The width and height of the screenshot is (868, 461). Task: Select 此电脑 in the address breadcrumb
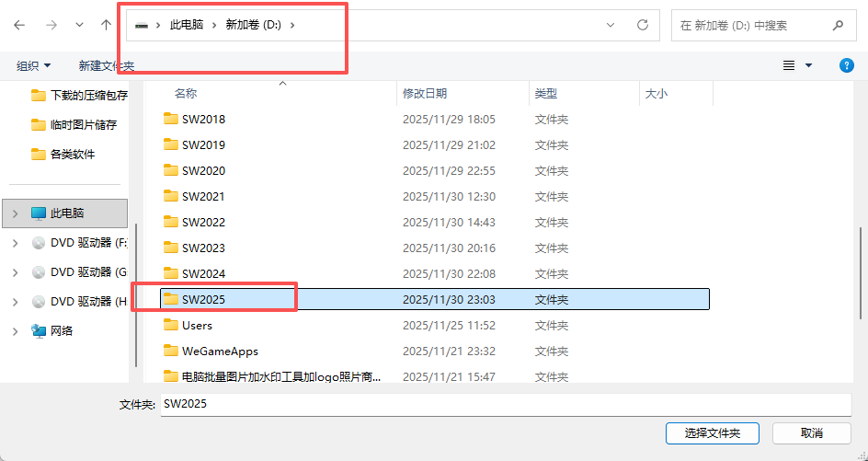[187, 25]
